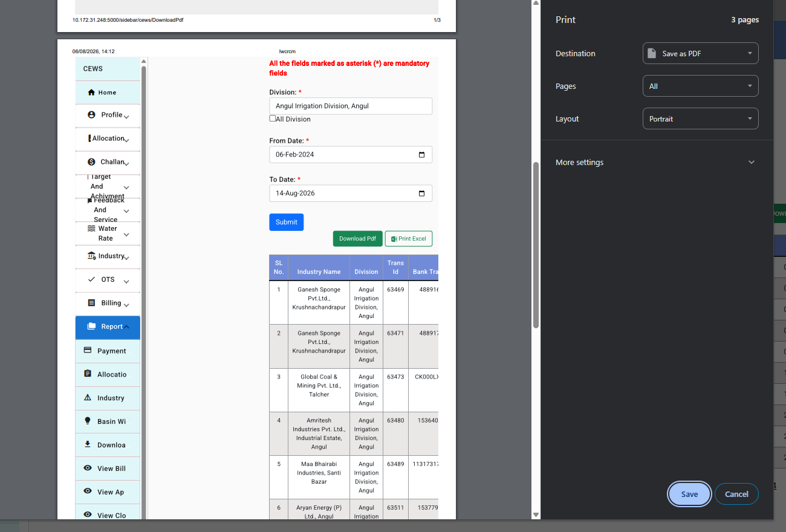Expand the Water Rate chevron

(x=126, y=235)
